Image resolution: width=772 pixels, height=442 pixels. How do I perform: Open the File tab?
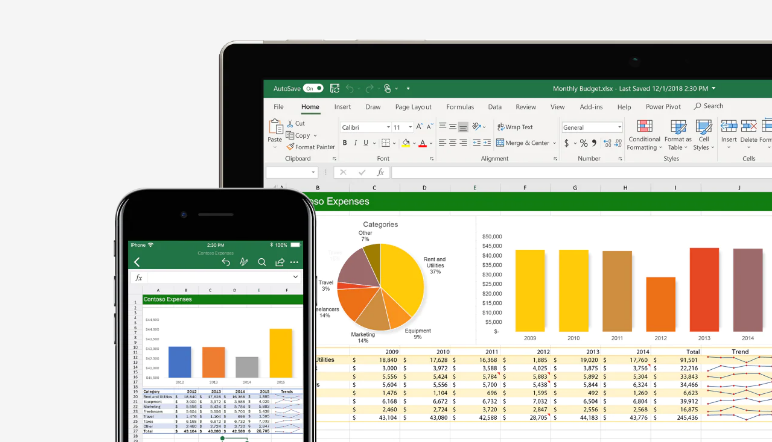(278, 107)
